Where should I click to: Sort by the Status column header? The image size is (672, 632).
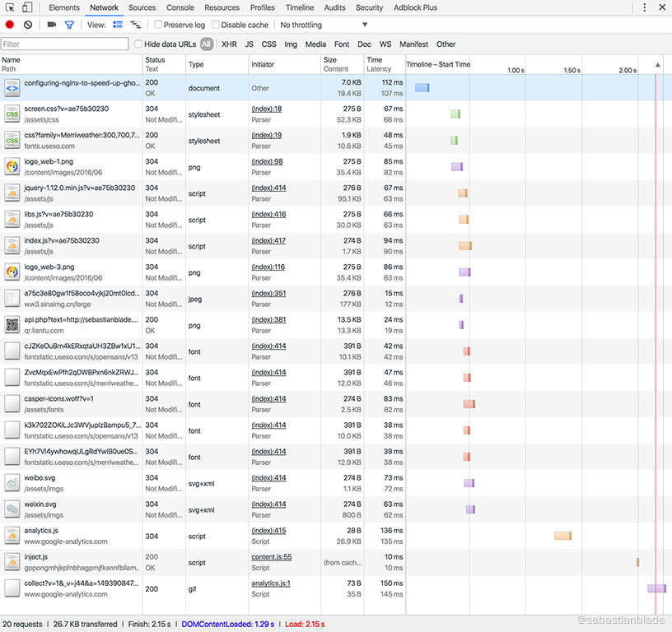[164, 64]
